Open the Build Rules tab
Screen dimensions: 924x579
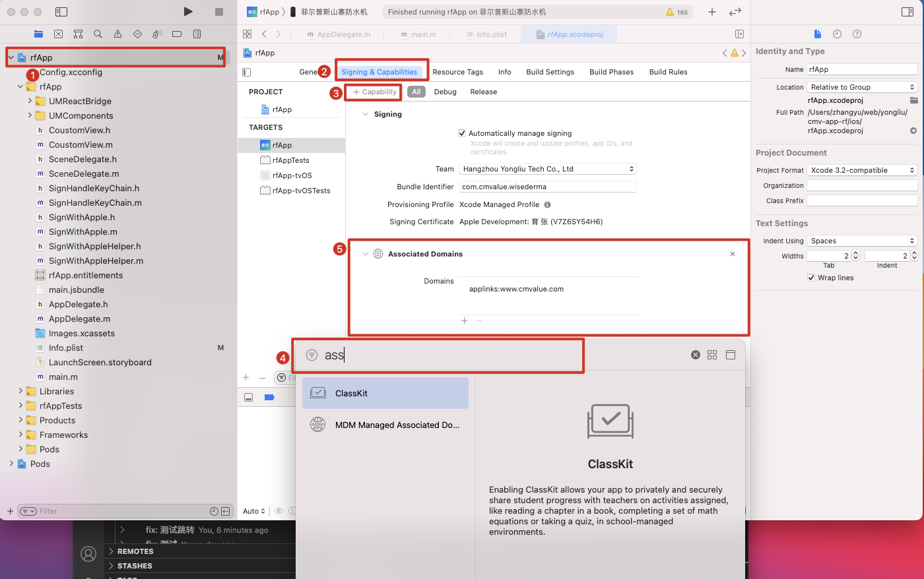tap(668, 72)
